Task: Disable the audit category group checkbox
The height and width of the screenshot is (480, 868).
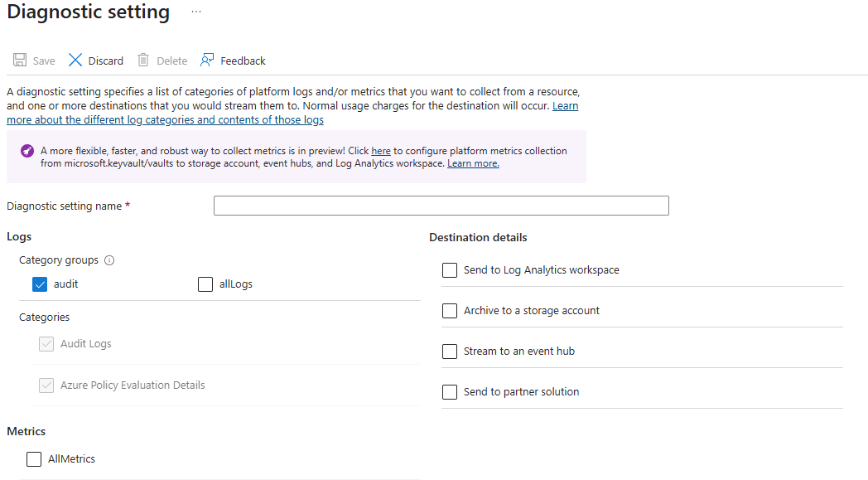Action: point(39,284)
